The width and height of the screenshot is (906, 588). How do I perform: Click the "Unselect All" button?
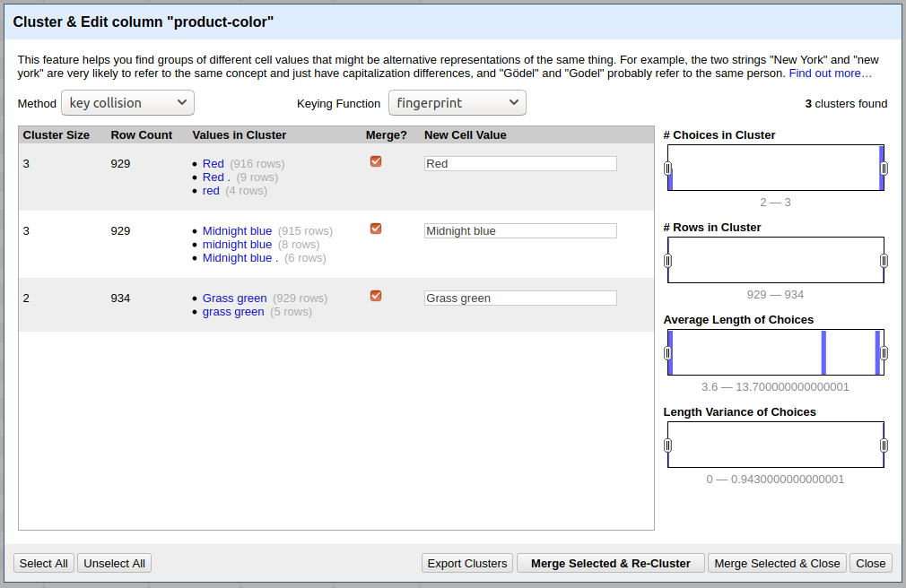coord(114,563)
